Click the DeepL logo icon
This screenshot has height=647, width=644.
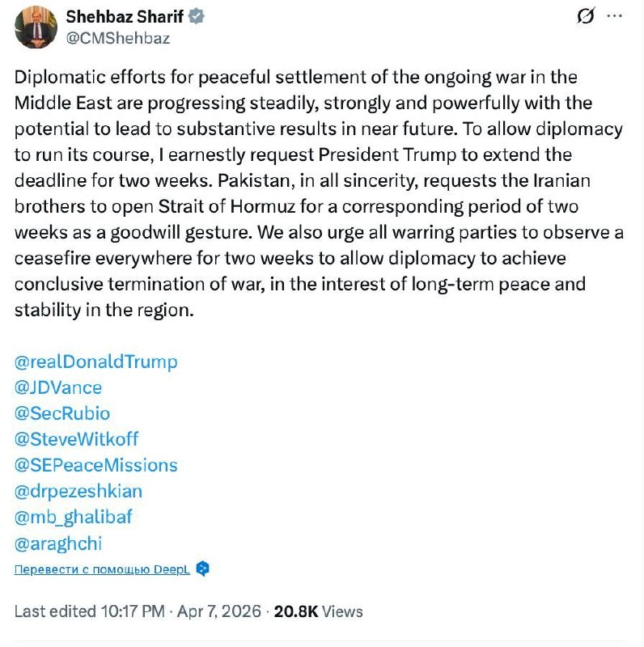tap(203, 569)
